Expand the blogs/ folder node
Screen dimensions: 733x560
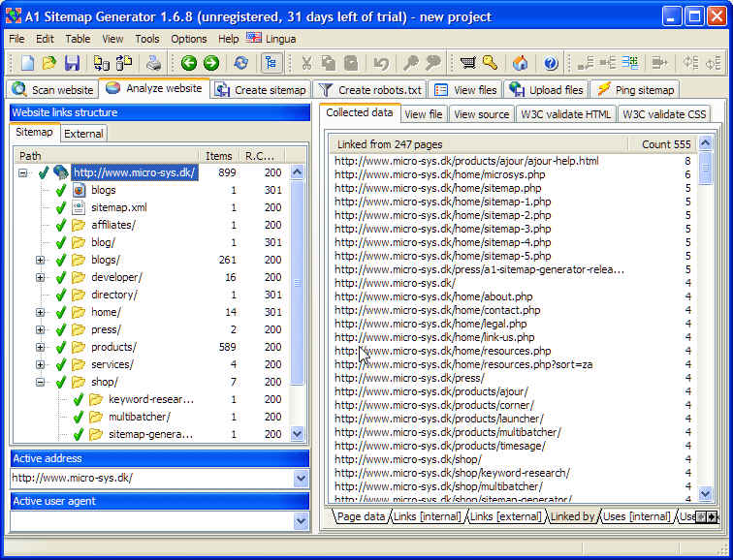click(x=40, y=261)
